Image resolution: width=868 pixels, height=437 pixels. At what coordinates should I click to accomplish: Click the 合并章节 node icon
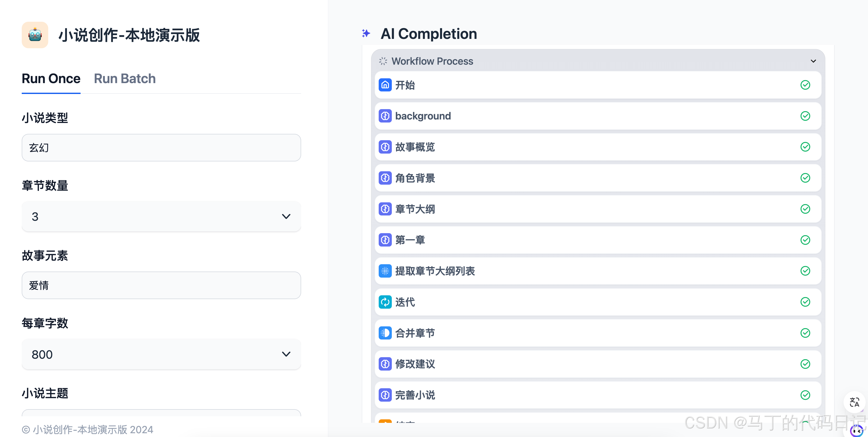point(385,333)
